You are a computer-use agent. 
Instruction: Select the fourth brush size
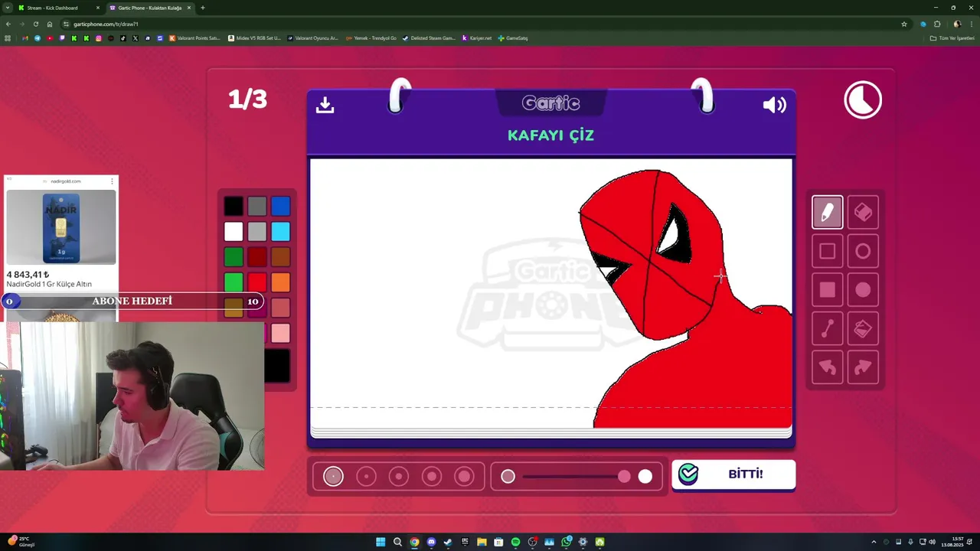click(432, 477)
